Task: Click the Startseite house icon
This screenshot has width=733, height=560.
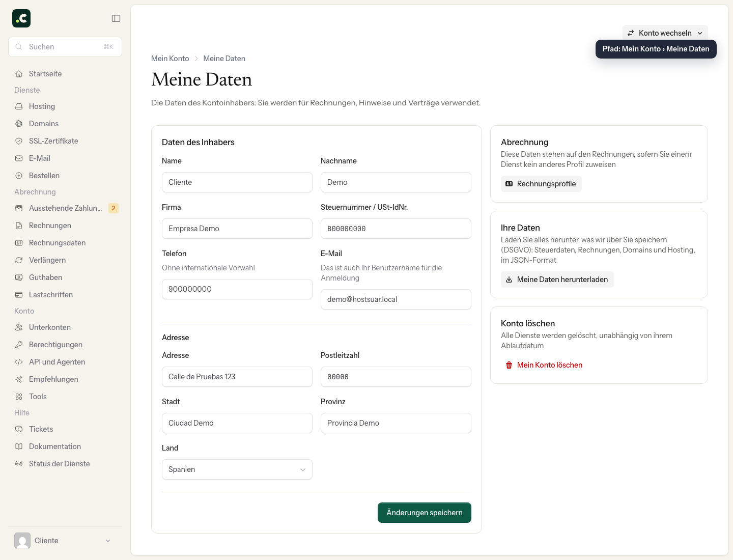Action: click(x=19, y=74)
